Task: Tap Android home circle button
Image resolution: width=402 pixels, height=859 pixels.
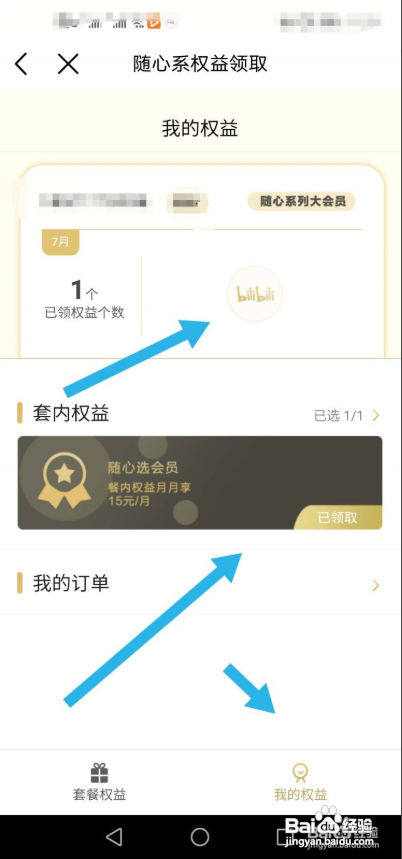Action: coord(200,837)
